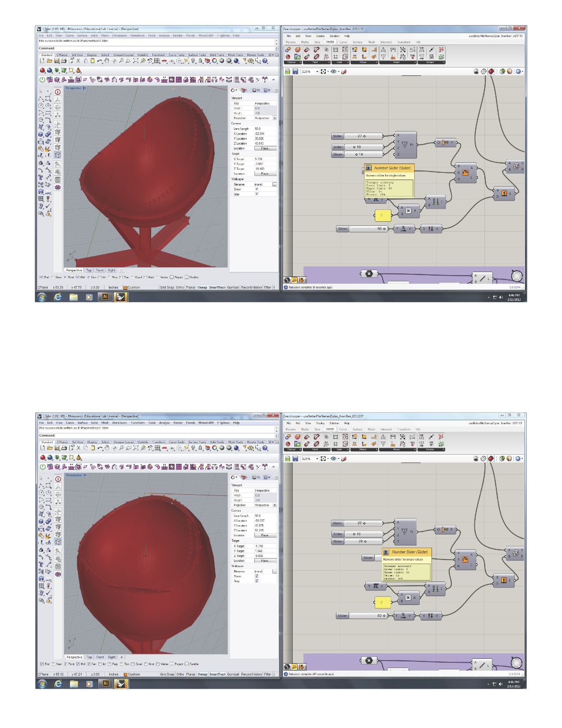Screen dimensions: 562x728
Task: Click the Save floppy icon in upper Rhino toolbar
Action: pos(57,61)
